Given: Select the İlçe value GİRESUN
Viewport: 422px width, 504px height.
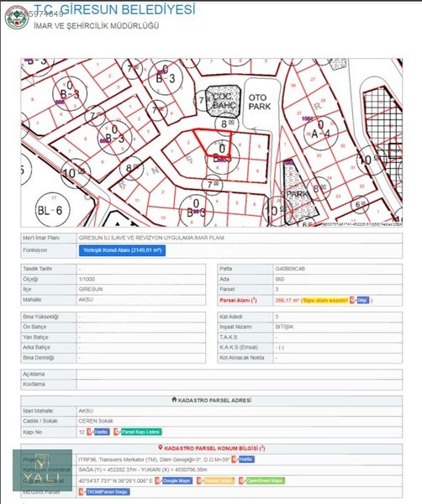Looking at the screenshot, I should [x=91, y=289].
